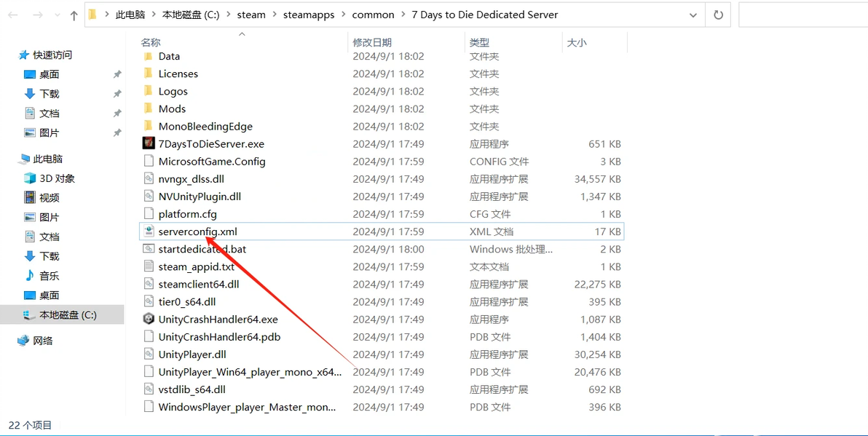
Task: Select 本地磁盘 (C:) in navigation pane
Action: pos(68,315)
